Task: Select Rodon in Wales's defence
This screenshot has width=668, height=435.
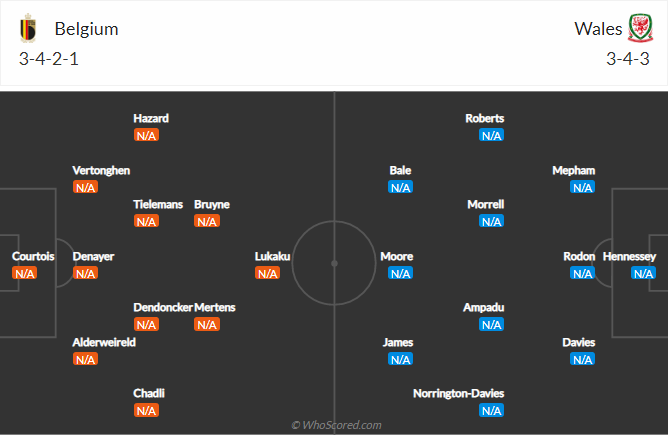Action: pos(579,256)
